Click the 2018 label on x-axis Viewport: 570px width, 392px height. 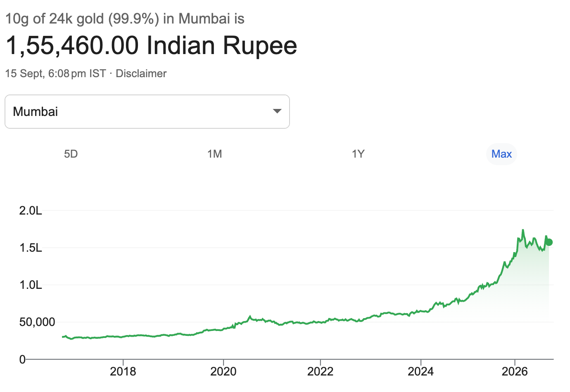123,371
